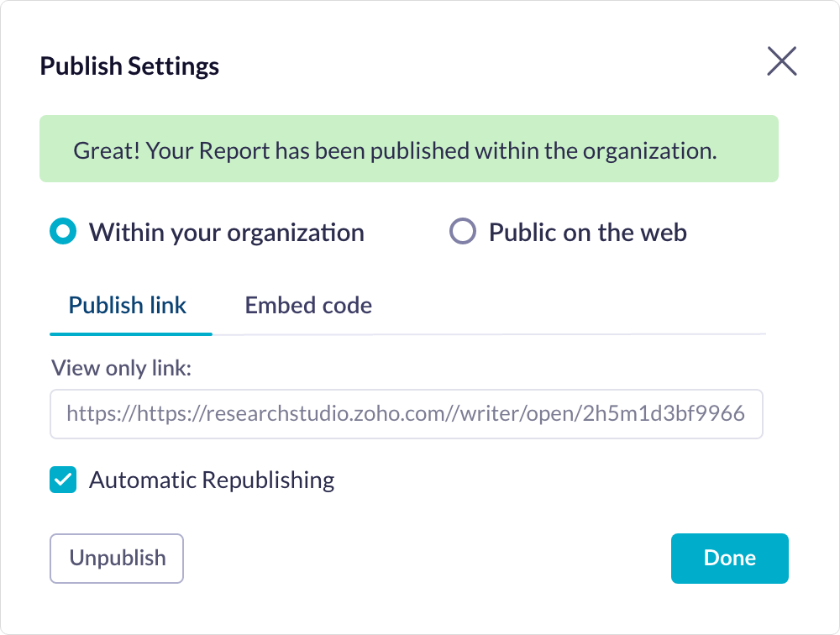
Task: Confirm with the Done button
Action: coord(729,558)
